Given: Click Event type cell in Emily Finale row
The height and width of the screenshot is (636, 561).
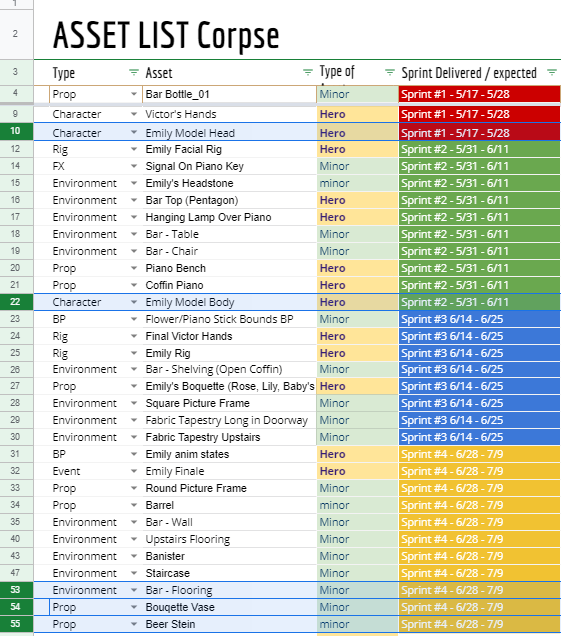Looking at the screenshot, I should (x=96, y=471).
